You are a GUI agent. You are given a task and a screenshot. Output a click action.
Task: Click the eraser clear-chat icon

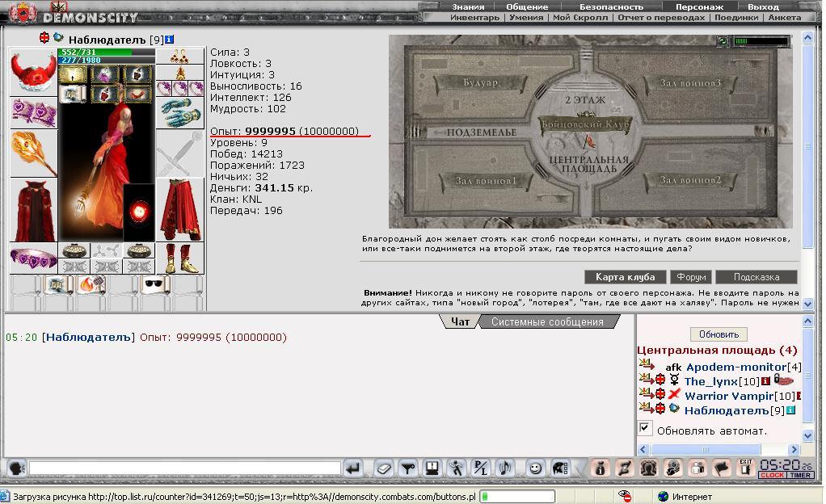point(384,468)
